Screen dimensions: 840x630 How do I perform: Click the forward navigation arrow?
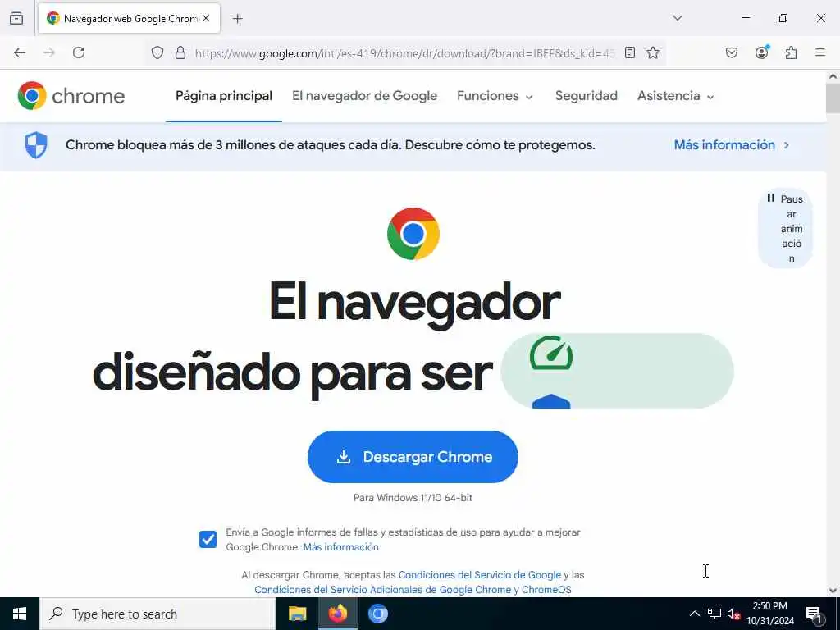49,52
